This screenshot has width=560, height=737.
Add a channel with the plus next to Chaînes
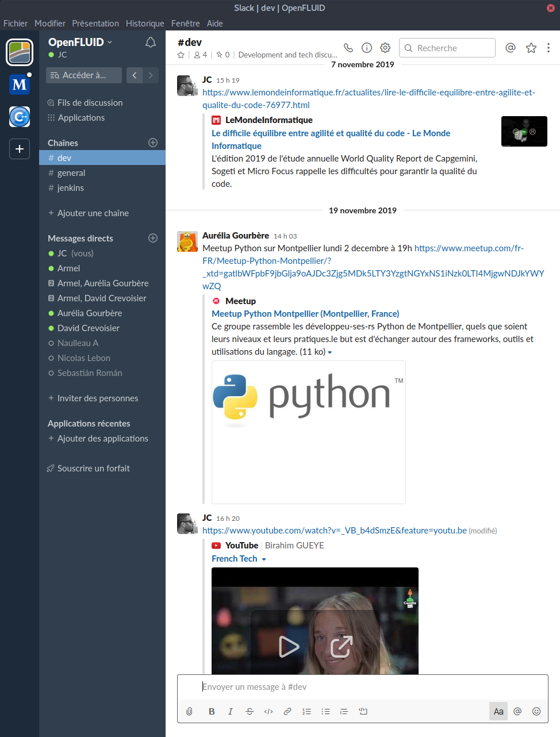tap(153, 143)
